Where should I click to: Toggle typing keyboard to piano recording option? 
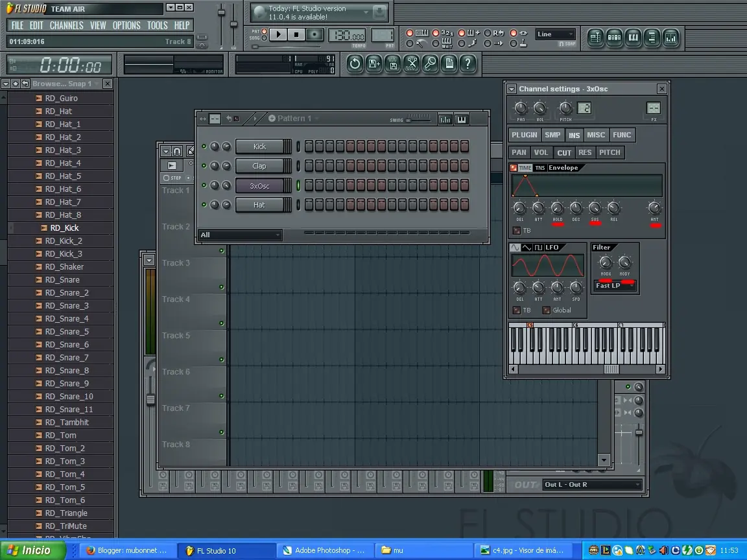(410, 33)
